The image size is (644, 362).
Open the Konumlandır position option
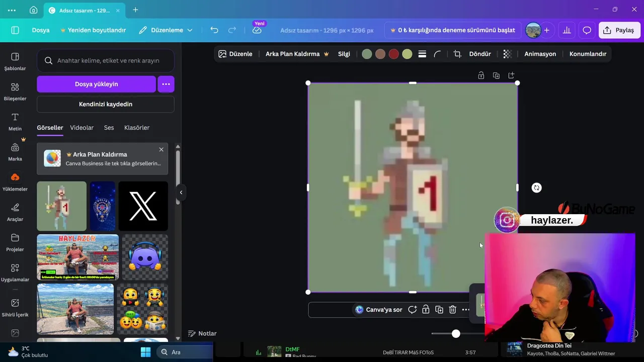point(588,54)
